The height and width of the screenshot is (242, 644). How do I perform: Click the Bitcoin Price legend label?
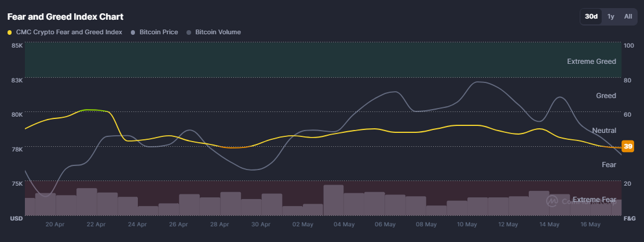point(159,32)
